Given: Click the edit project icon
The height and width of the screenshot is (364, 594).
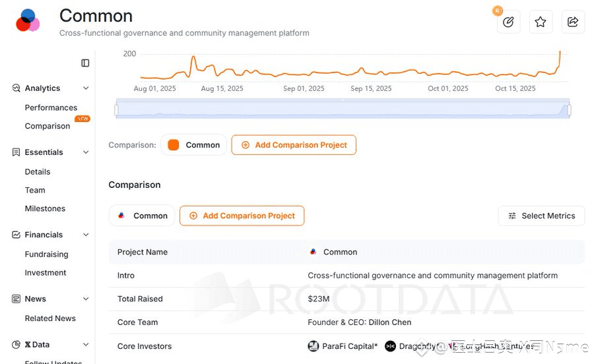Looking at the screenshot, I should point(508,22).
